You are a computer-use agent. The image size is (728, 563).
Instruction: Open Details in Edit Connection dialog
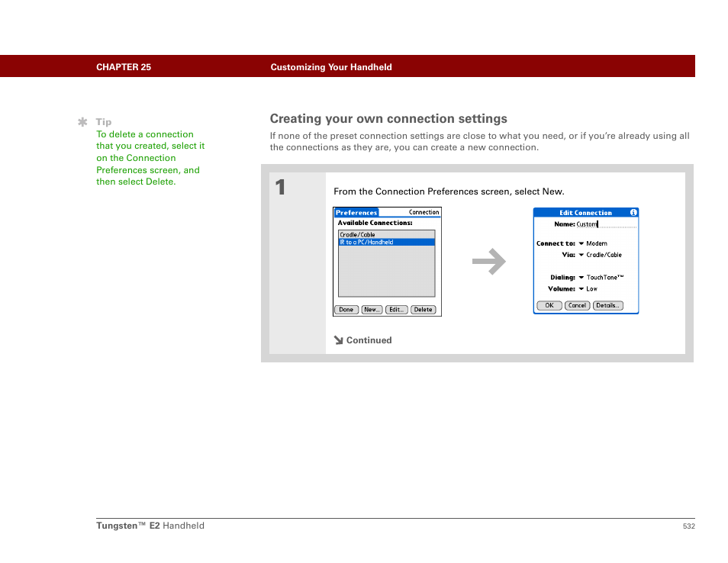[x=607, y=305]
